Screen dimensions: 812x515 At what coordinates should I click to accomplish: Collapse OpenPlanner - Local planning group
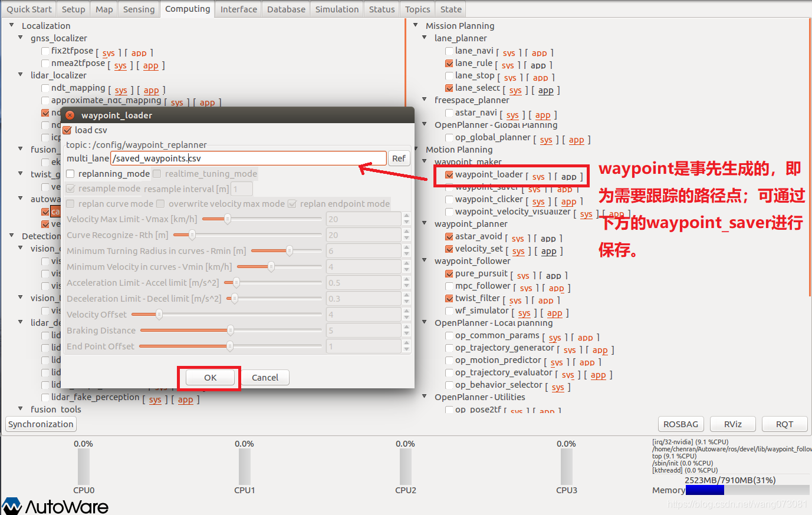pos(425,322)
